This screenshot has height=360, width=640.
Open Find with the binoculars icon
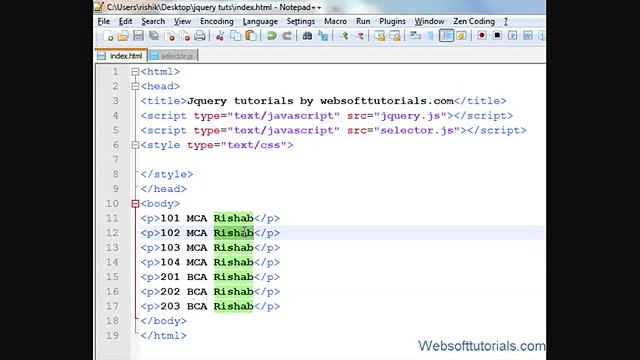[307, 36]
